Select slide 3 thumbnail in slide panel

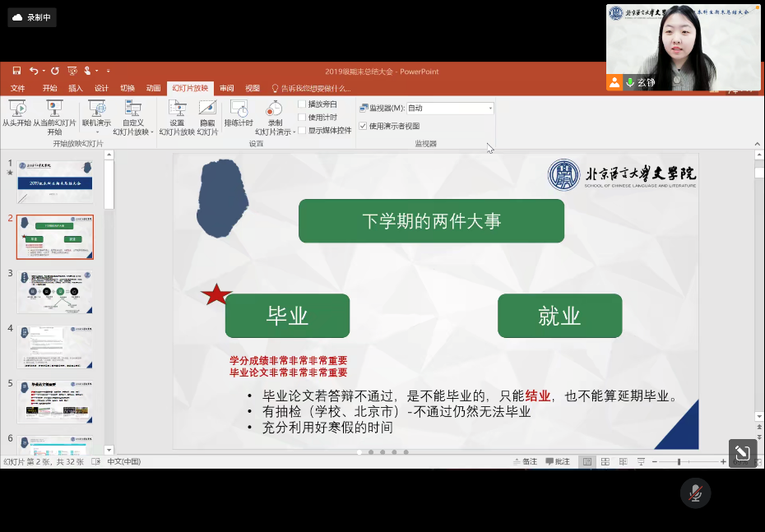pyautogui.click(x=55, y=291)
